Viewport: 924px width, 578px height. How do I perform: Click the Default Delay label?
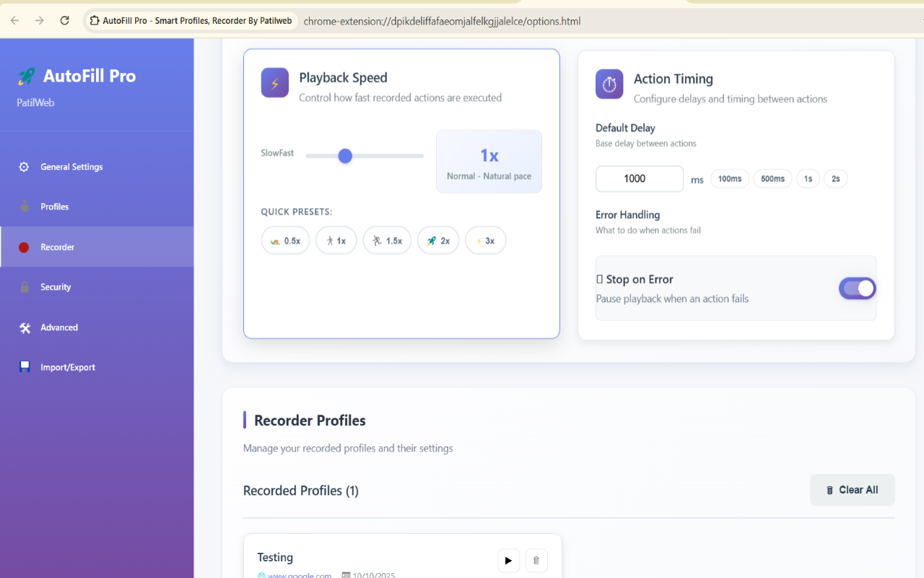point(625,128)
